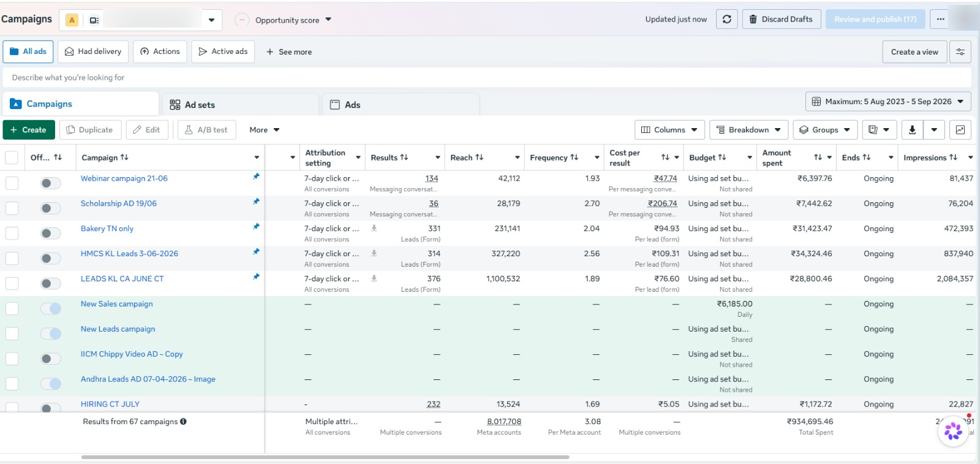Click pin icon on Bakery TN only row
The width and height of the screenshot is (980, 464).
click(x=256, y=227)
